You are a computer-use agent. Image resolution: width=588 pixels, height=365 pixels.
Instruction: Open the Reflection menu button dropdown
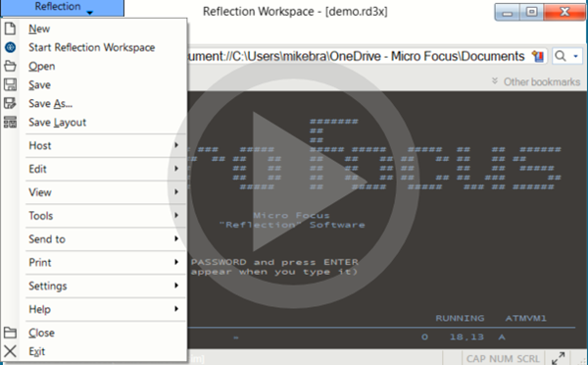click(x=63, y=8)
